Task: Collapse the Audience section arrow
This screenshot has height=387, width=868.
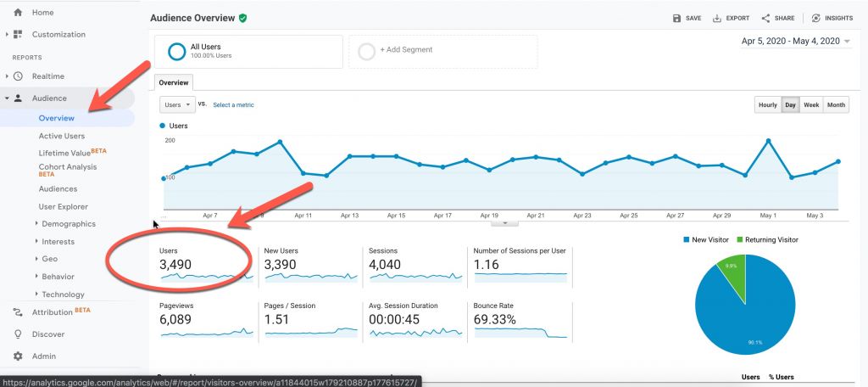Action: tap(7, 98)
